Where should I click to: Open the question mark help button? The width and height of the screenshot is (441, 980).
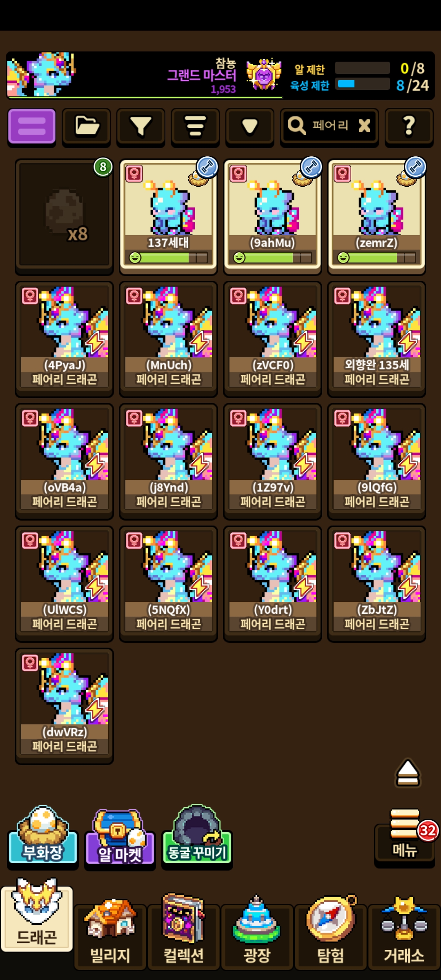[x=409, y=126]
